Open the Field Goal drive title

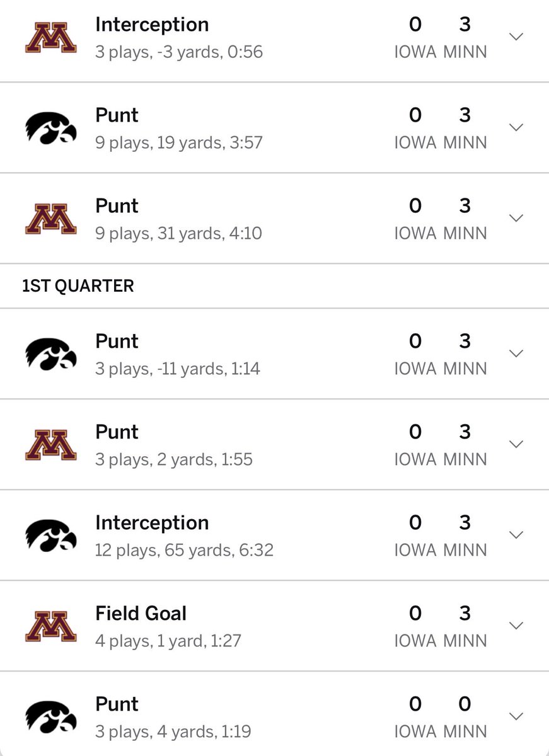pyautogui.click(x=141, y=613)
